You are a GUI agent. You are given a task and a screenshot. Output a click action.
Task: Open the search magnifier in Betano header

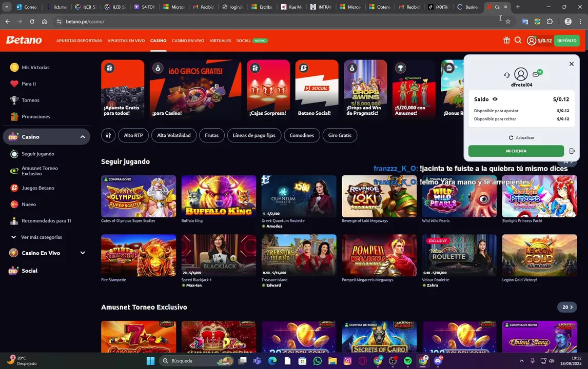(x=518, y=40)
